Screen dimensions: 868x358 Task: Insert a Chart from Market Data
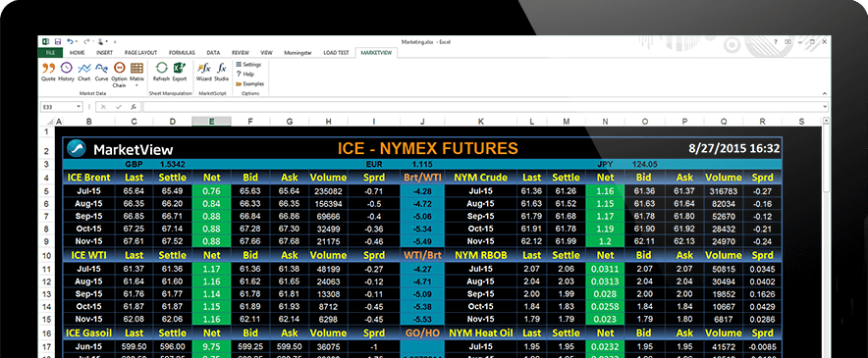click(84, 72)
